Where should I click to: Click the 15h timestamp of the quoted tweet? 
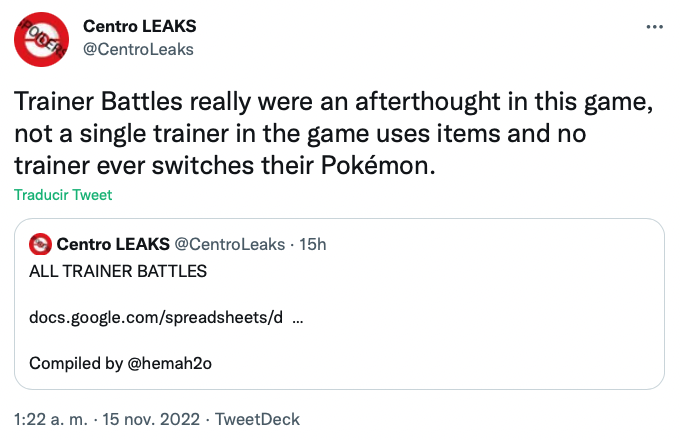click(x=313, y=244)
